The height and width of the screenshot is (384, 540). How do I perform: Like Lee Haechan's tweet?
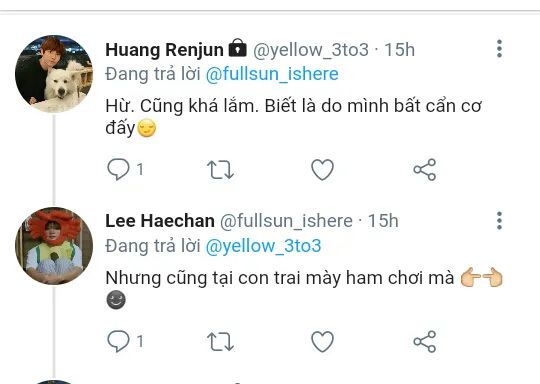coord(322,342)
